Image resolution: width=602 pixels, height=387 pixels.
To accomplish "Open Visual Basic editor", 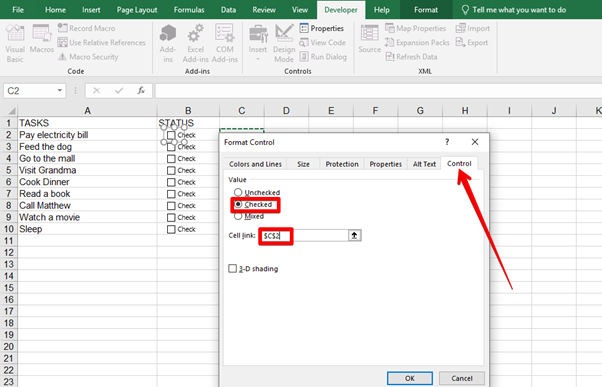I will 15,43.
